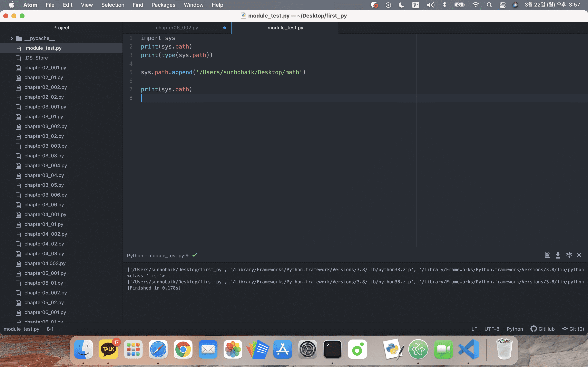
Task: Click the save output download icon
Action: point(558,255)
